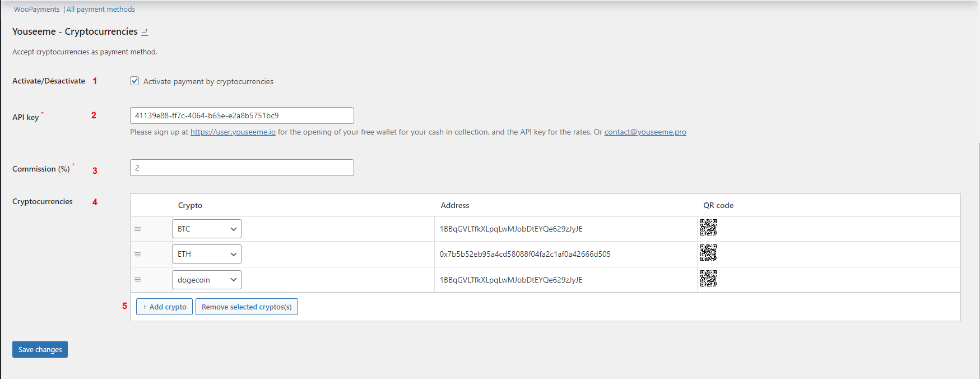980x379 pixels.
Task: Open All payment methods link
Action: tap(101, 10)
